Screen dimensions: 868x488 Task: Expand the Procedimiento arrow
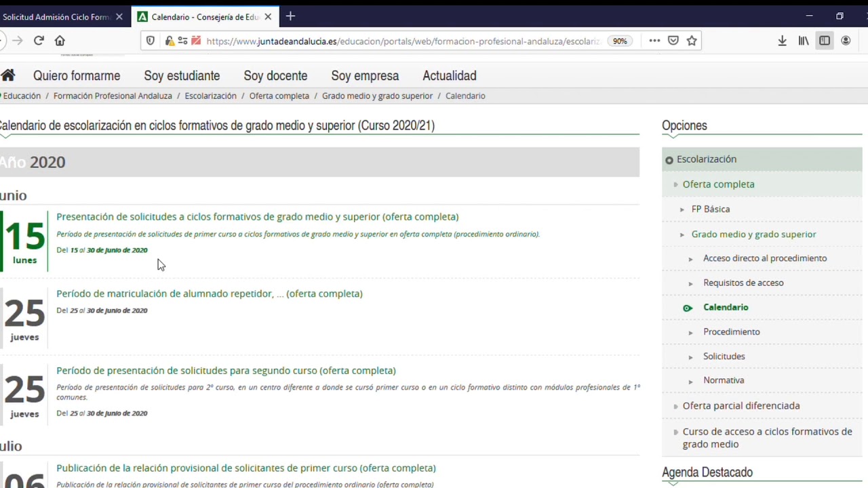pos(690,332)
